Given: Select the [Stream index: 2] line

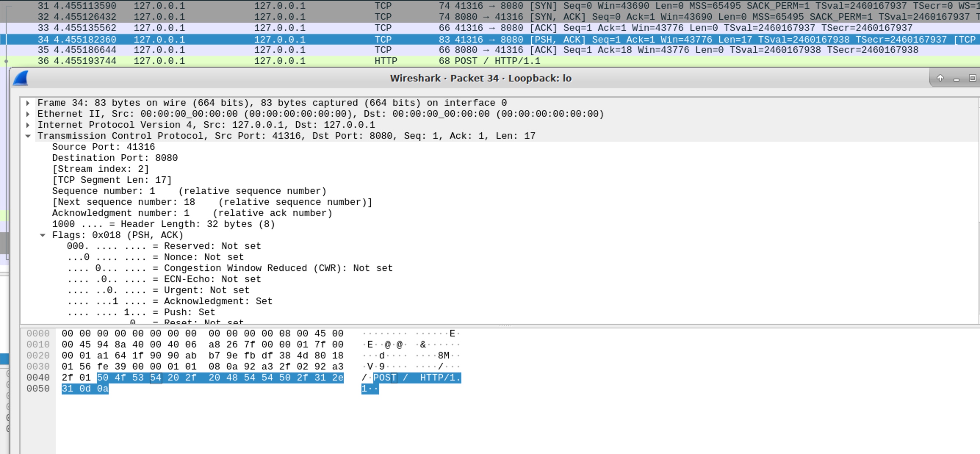Looking at the screenshot, I should click(100, 169).
